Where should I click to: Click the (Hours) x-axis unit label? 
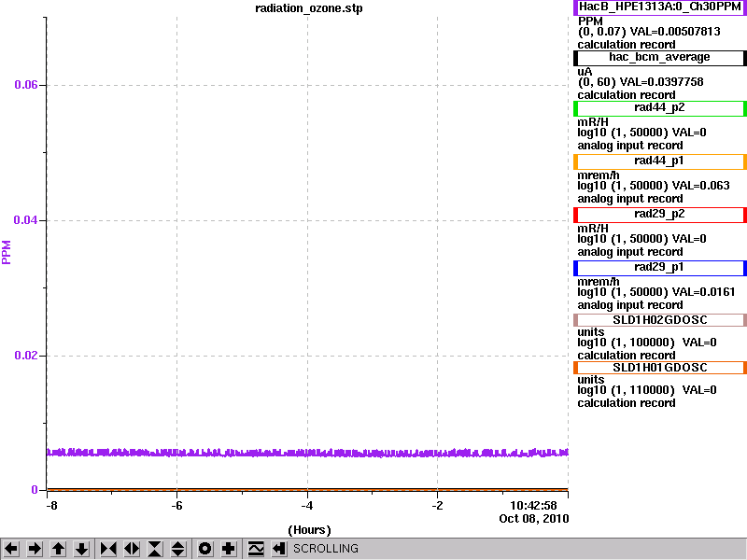click(x=309, y=530)
